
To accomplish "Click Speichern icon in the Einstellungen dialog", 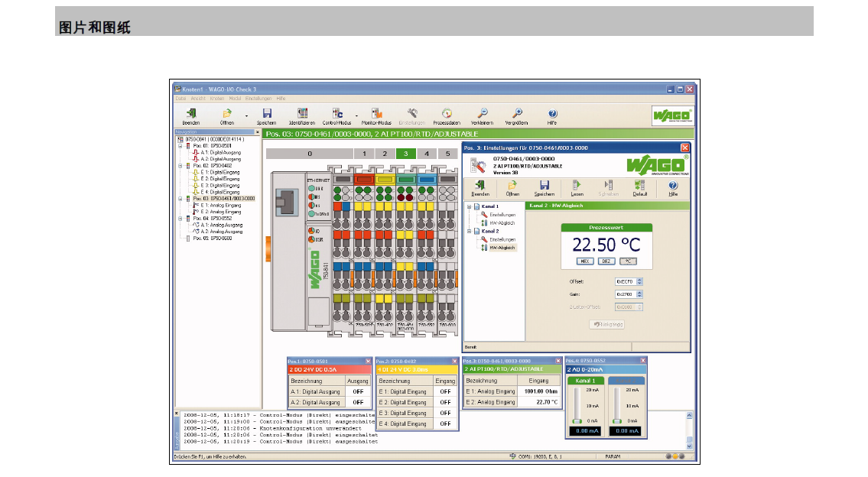I will [x=545, y=185].
